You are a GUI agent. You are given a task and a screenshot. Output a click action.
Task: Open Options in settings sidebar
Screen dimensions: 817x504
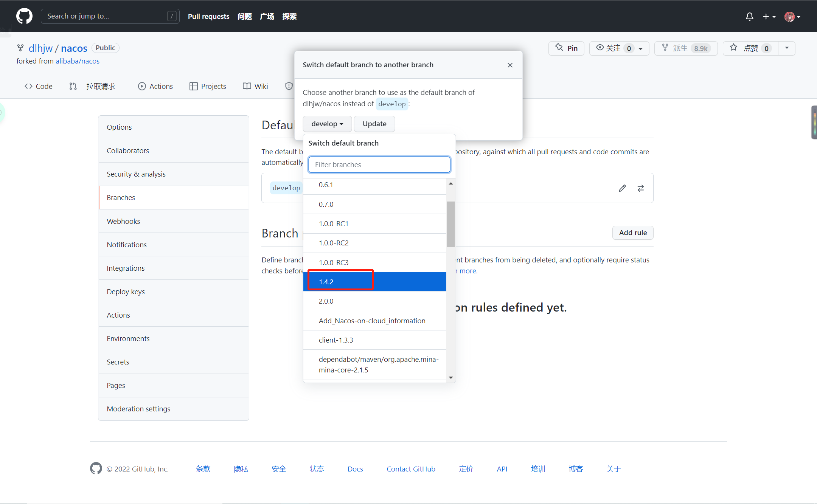[174, 127]
